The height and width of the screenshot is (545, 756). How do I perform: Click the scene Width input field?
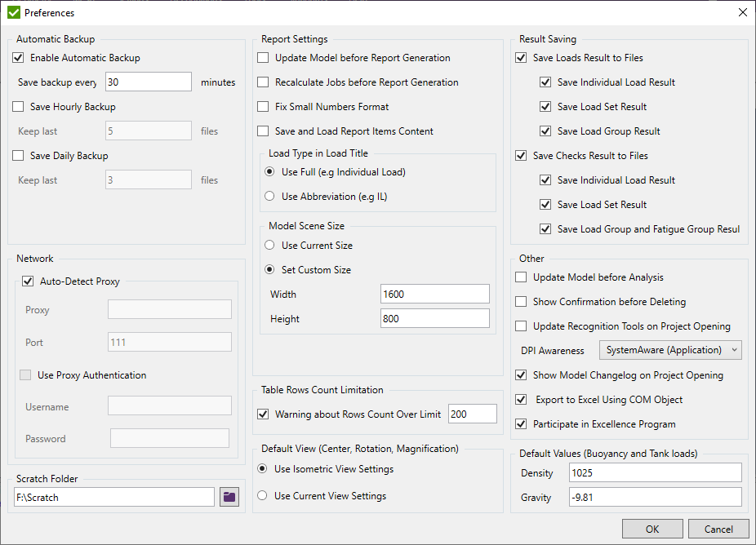point(434,294)
